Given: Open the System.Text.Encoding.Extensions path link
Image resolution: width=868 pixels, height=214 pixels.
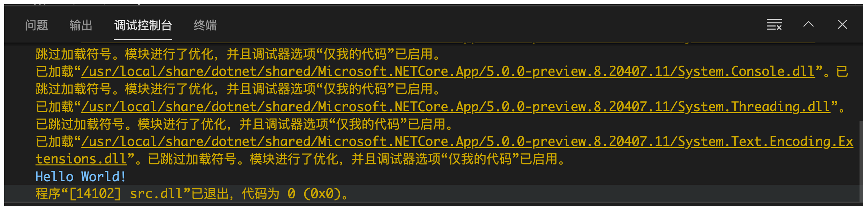Looking at the screenshot, I should coord(467,142).
